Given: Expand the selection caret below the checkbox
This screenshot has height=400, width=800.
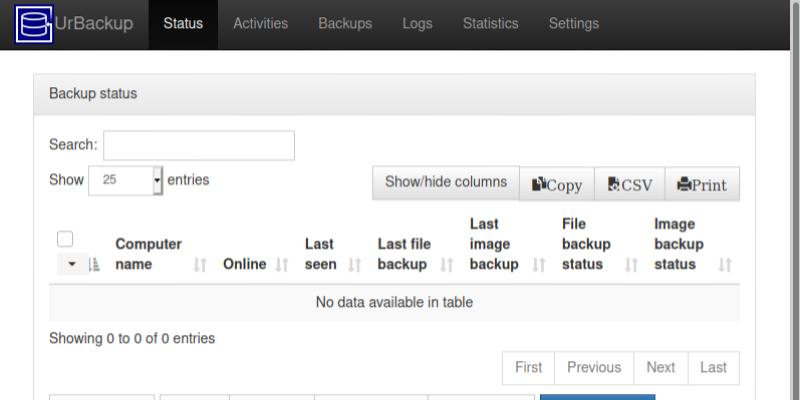Looking at the screenshot, I should 72,265.
